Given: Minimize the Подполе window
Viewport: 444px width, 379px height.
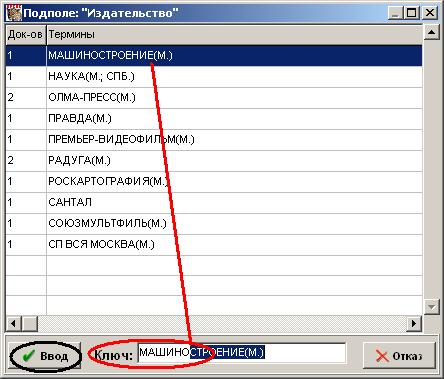Looking at the screenshot, I should [x=395, y=13].
